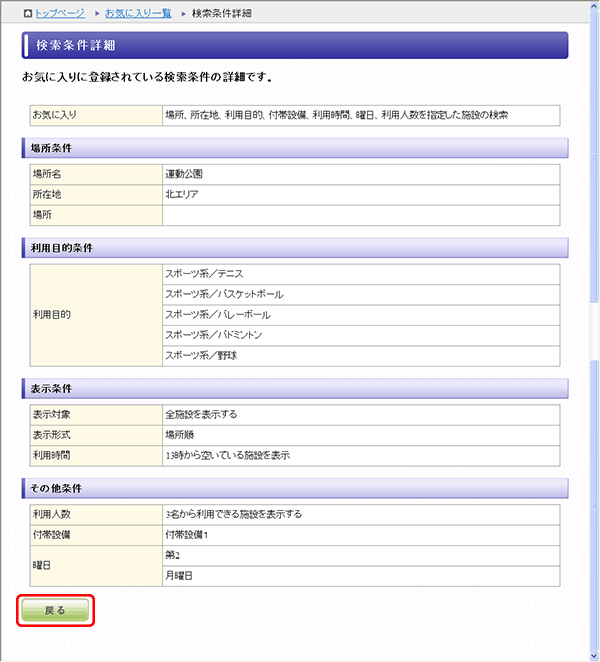Click the scrollbar down arrow
Viewport: 600px width, 662px height.
(595, 656)
